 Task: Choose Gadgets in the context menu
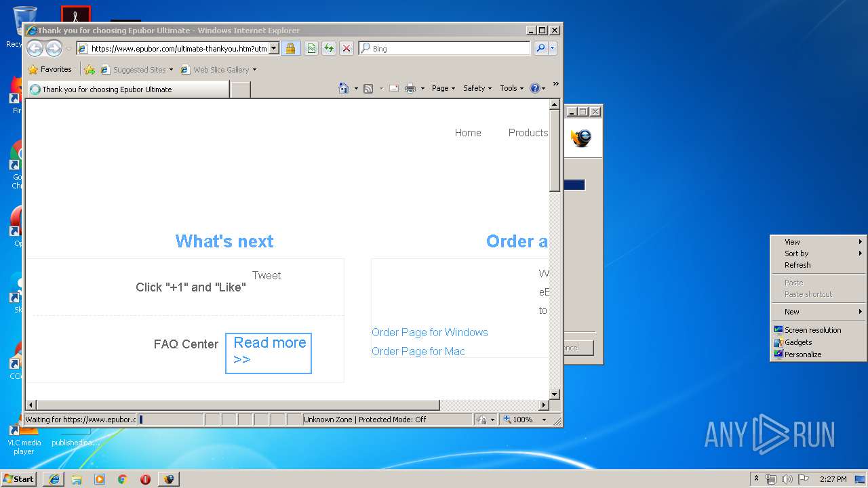pyautogui.click(x=818, y=342)
